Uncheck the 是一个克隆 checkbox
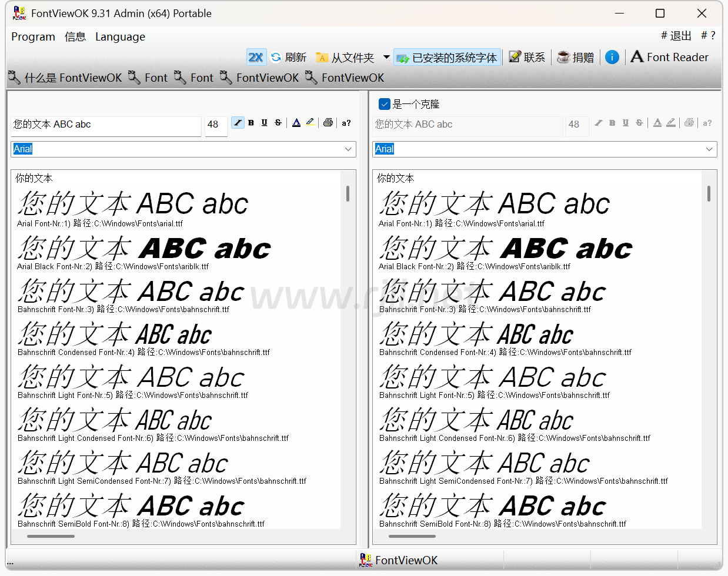 385,104
